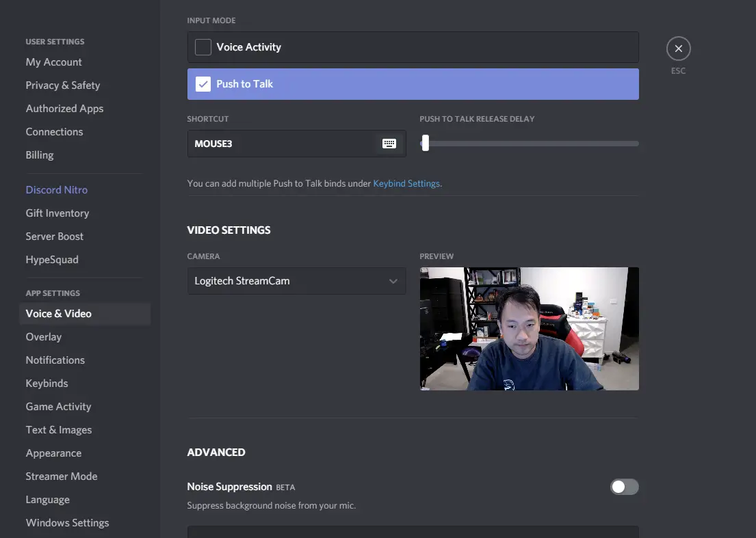This screenshot has width=756, height=538.
Task: Go to Keybinds in sidebar
Action: (x=47, y=384)
